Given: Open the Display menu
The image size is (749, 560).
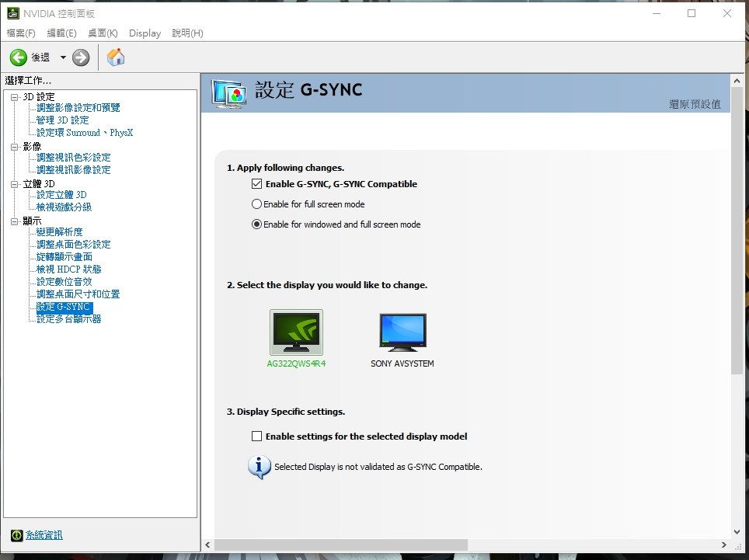Looking at the screenshot, I should coord(145,33).
